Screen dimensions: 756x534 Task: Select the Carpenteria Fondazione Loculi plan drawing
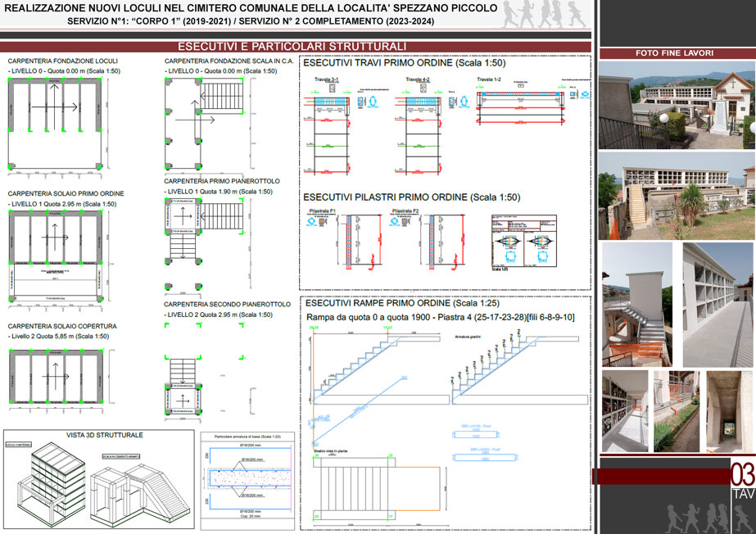pyautogui.click(x=55, y=124)
